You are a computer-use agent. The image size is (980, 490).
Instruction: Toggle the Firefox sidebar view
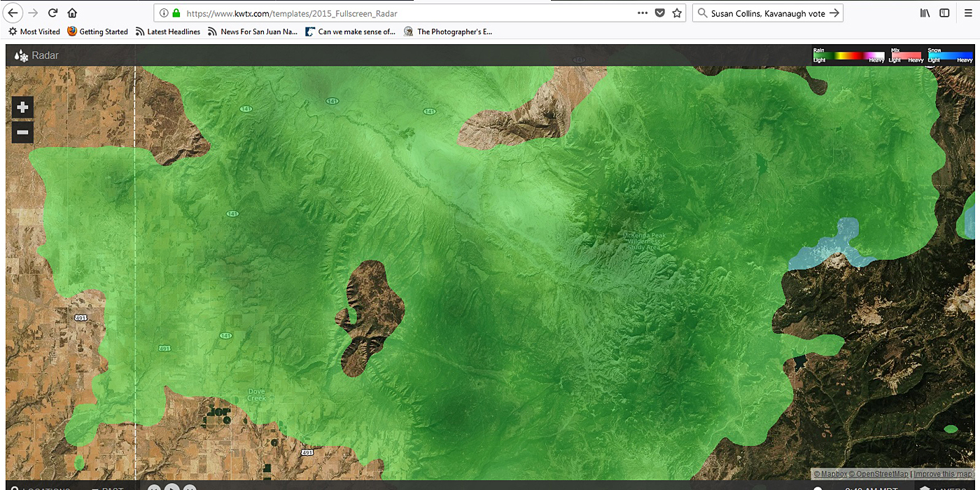[x=944, y=13]
